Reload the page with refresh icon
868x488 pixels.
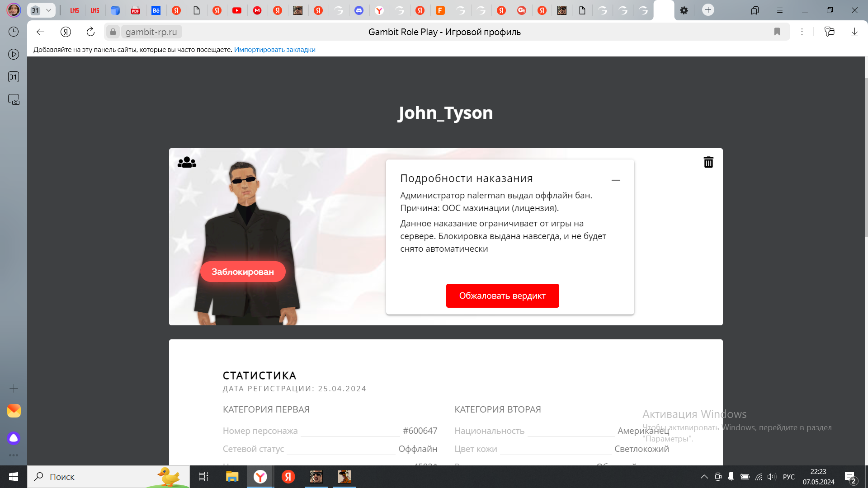90,32
